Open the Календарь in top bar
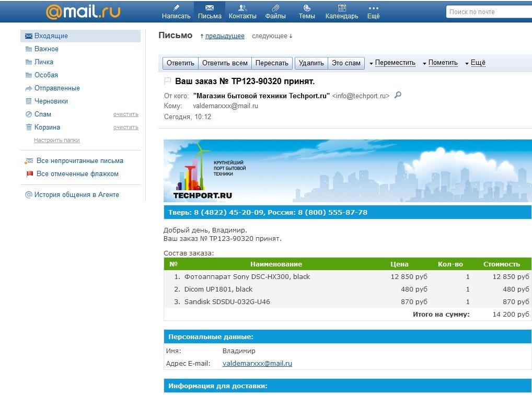 (342, 11)
